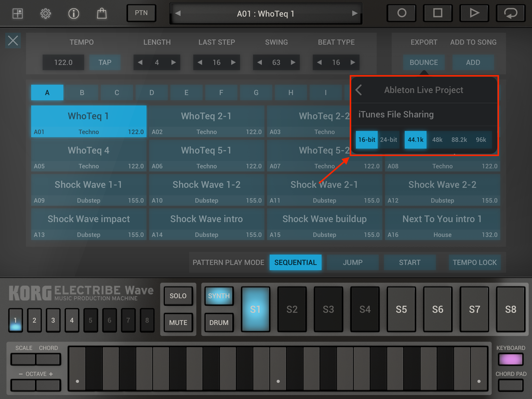532x399 pixels.
Task: Click ADD to add to song
Action: [473, 62]
